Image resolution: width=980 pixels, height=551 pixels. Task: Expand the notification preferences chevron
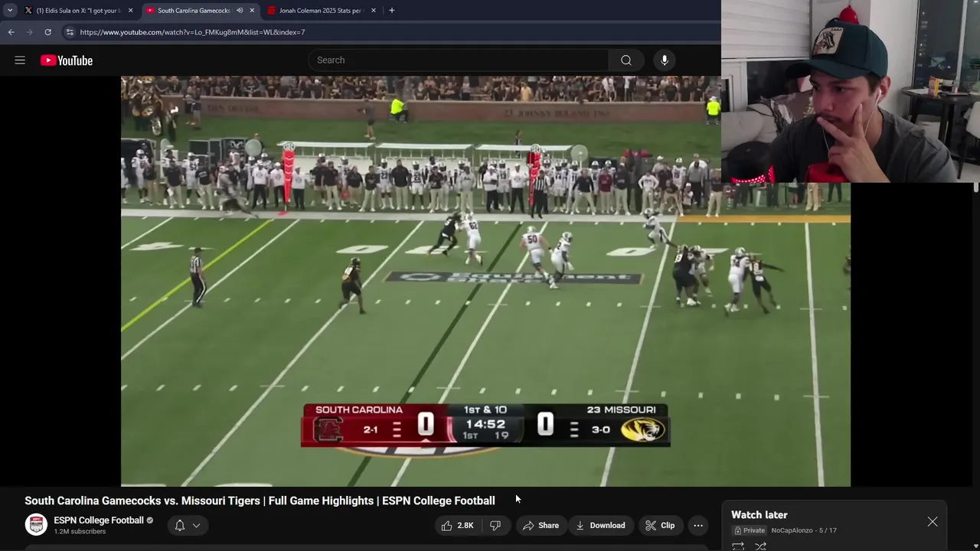pos(196,526)
